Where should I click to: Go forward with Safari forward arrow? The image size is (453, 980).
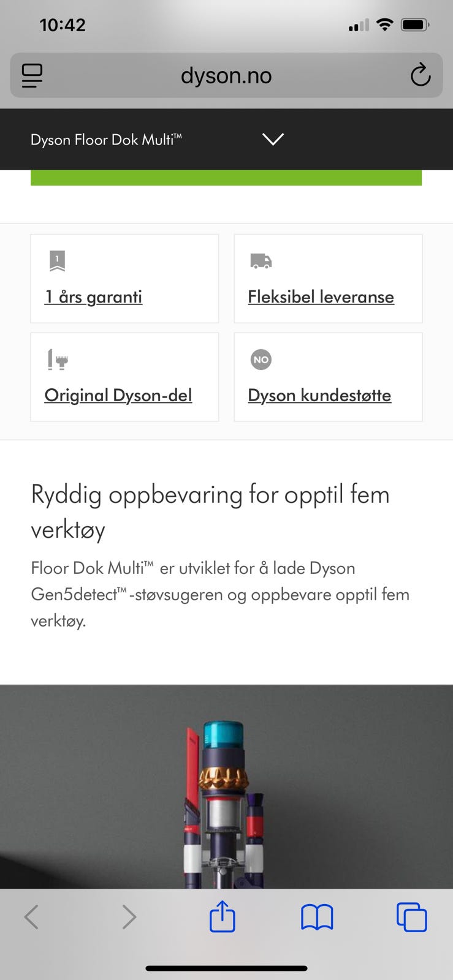tap(129, 917)
